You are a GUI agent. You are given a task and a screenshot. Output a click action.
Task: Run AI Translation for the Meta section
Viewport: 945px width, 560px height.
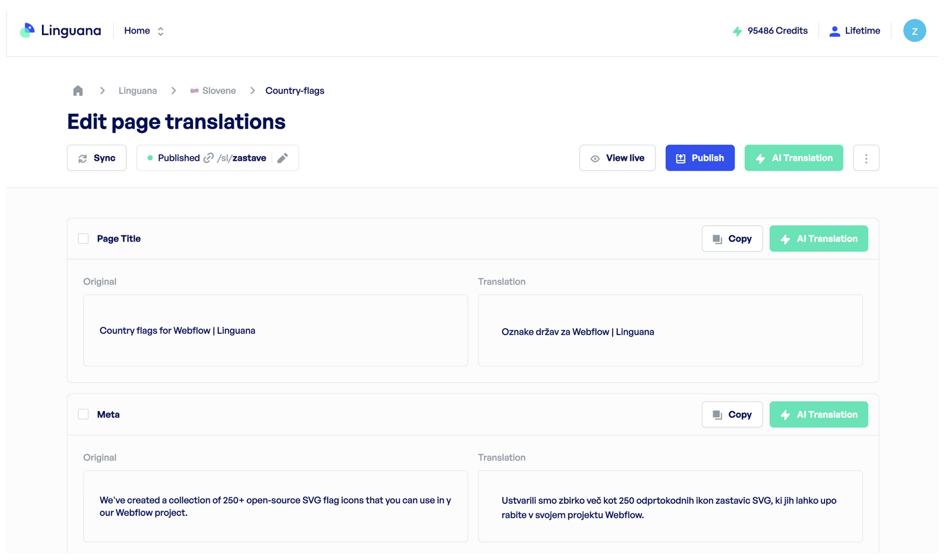[819, 414]
